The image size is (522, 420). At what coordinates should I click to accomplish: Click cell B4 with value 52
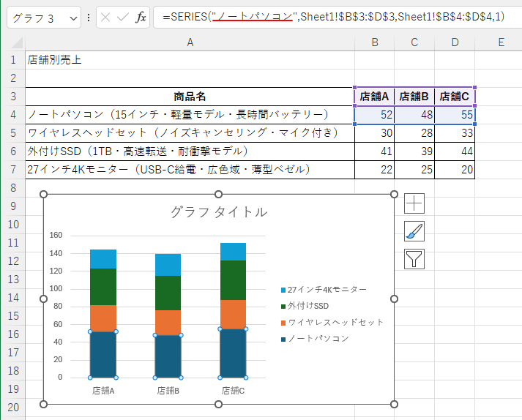[x=375, y=115]
